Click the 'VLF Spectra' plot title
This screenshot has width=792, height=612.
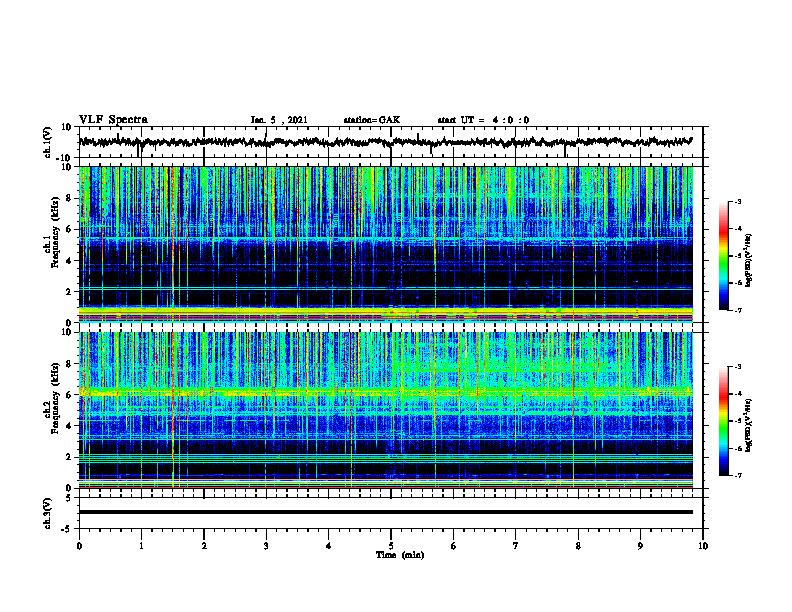point(113,120)
